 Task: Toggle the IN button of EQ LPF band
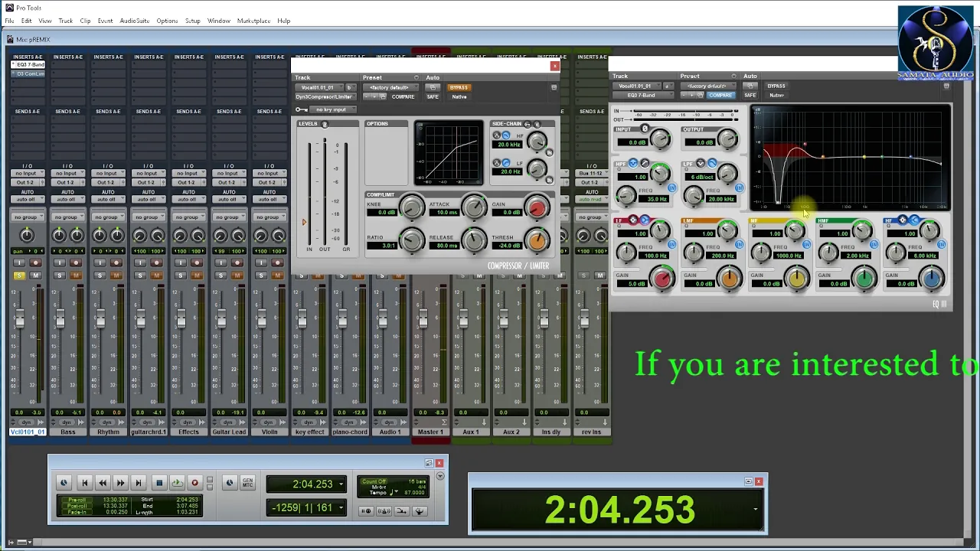pyautogui.click(x=739, y=187)
